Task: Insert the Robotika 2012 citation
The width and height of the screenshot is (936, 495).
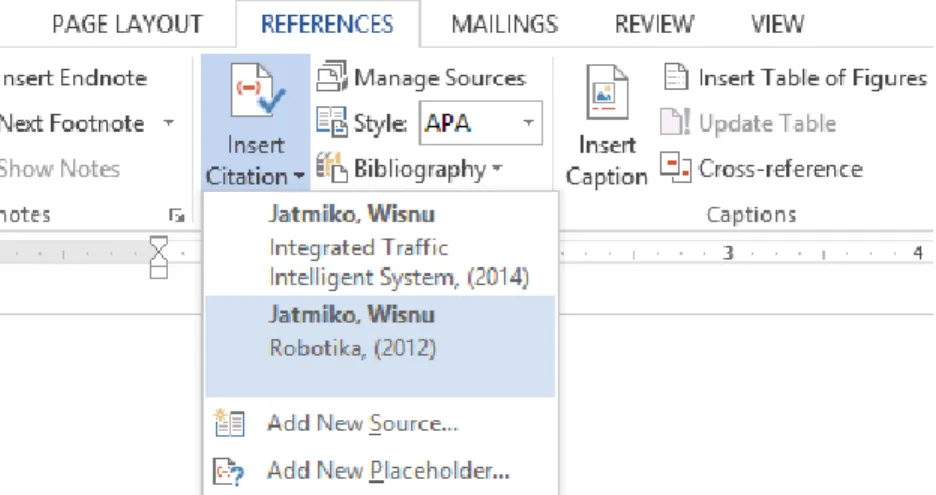Action: pyautogui.click(x=380, y=346)
